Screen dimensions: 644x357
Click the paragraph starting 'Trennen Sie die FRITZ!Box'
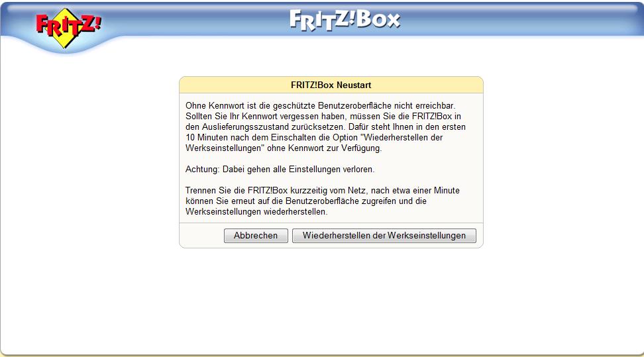click(x=323, y=201)
